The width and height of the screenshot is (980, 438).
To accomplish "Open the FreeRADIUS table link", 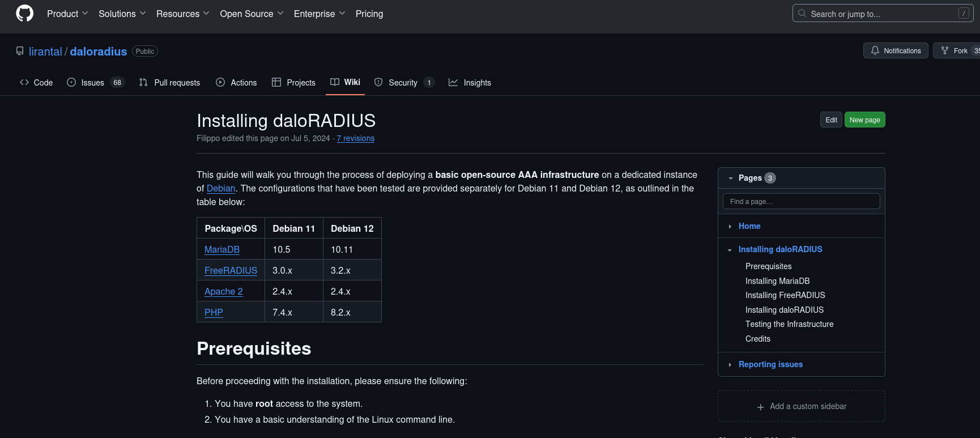I will tap(231, 270).
